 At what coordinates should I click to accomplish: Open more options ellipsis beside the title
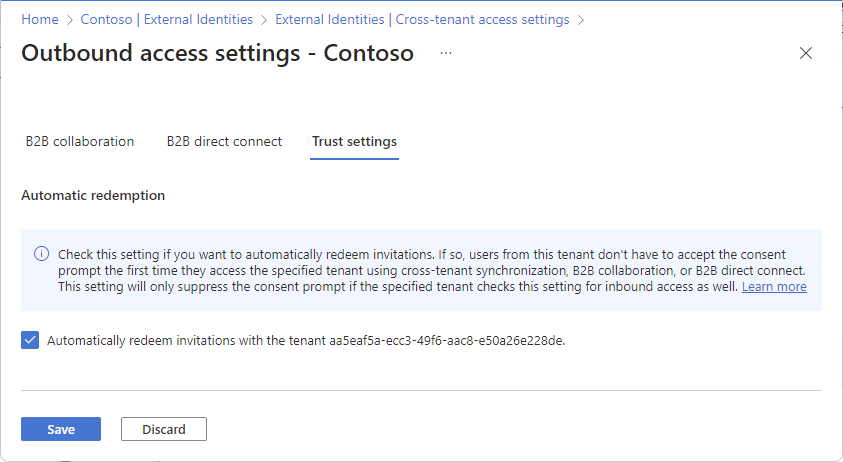pyautogui.click(x=446, y=53)
